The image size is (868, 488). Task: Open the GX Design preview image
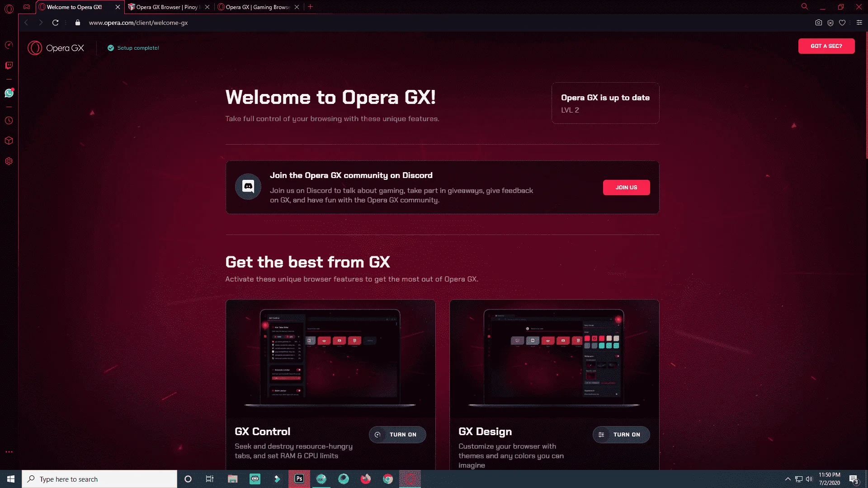click(554, 358)
